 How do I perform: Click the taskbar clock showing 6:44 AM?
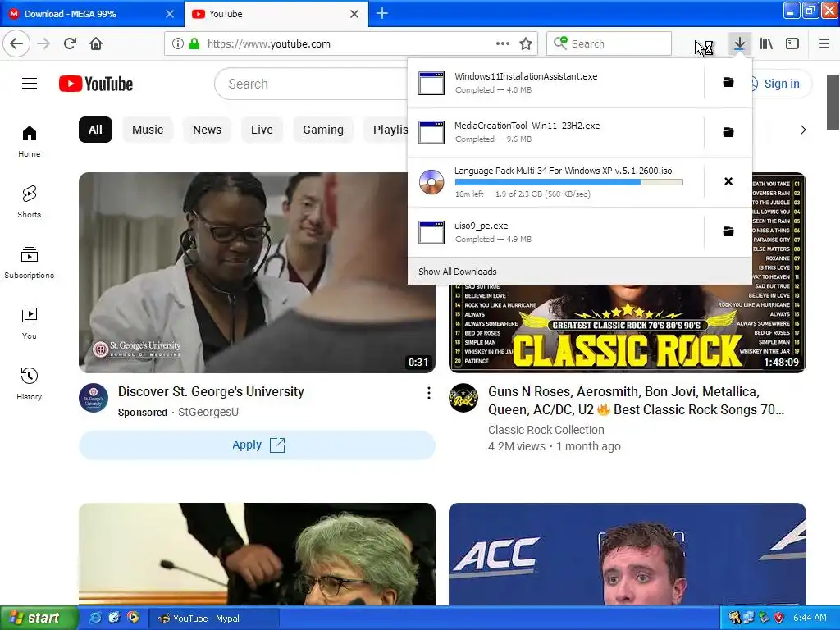click(x=810, y=618)
